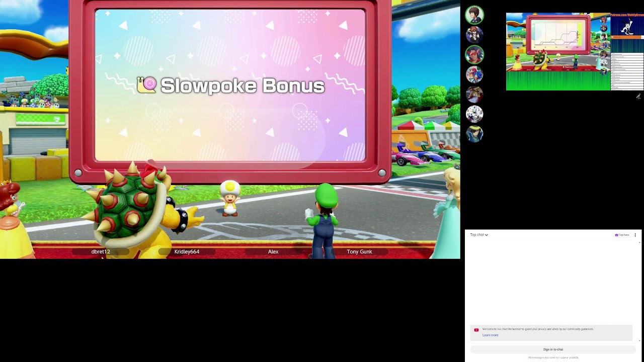Select the brown fox avatar
This screenshot has width=644, height=362.
474,94
